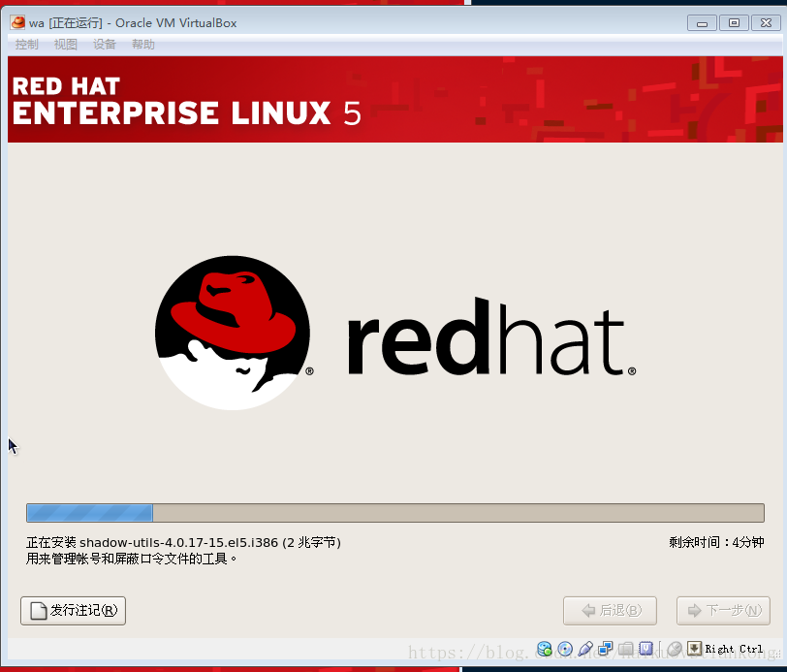
Task: Click the 发行注记(R) release notes button
Action: (74, 611)
